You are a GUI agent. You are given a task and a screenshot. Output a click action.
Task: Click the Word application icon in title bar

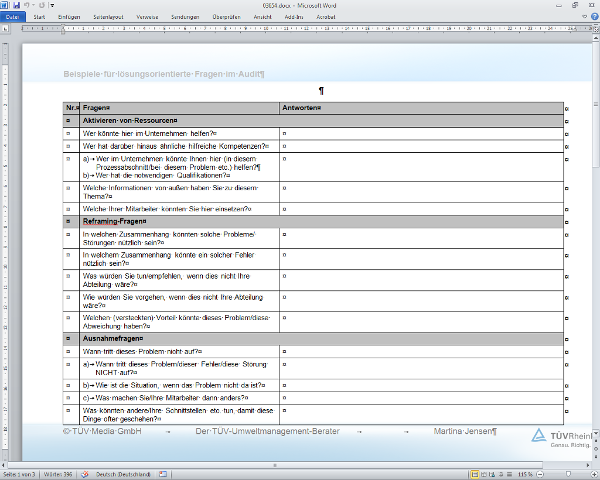tap(6, 5)
